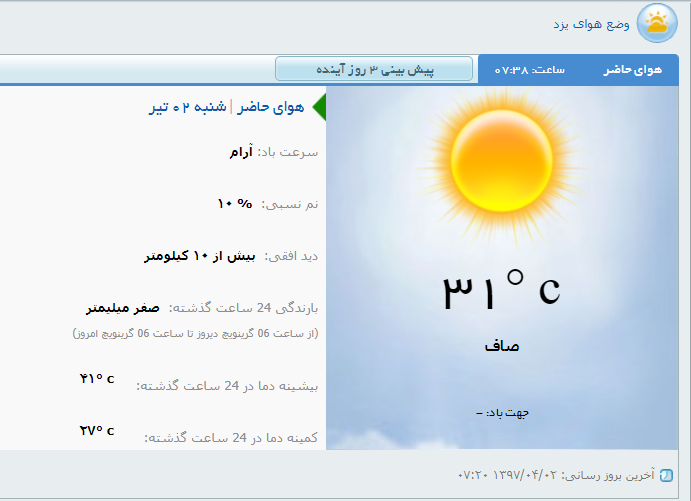Click the 'صاف' sky condition label
Image resolution: width=691 pixels, height=501 pixels.
pyautogui.click(x=501, y=347)
